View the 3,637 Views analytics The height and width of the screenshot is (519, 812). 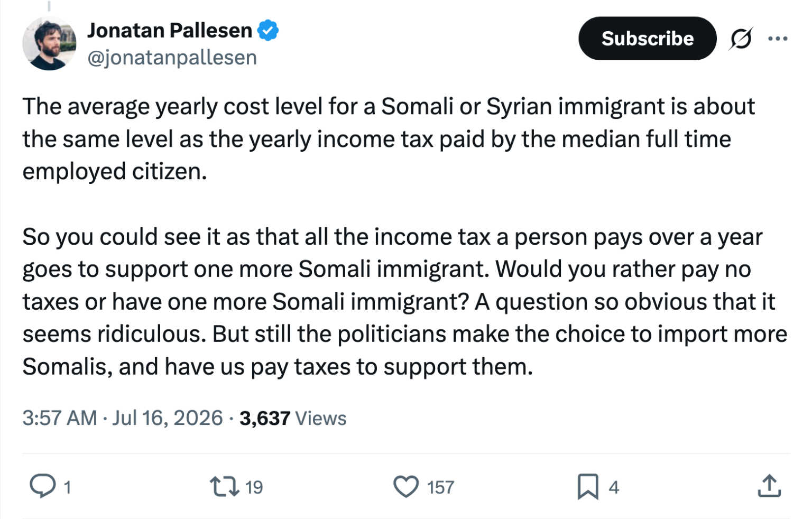293,418
